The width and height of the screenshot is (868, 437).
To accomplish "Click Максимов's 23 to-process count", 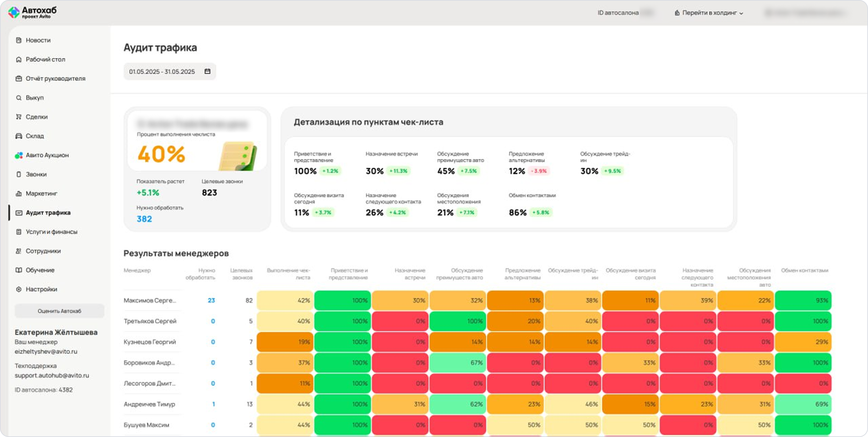I will click(x=211, y=300).
